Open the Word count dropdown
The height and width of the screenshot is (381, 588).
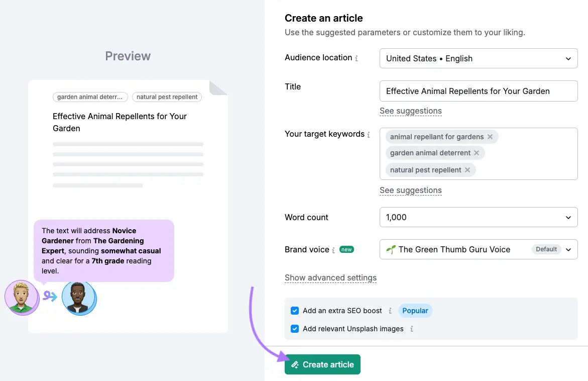coord(478,217)
